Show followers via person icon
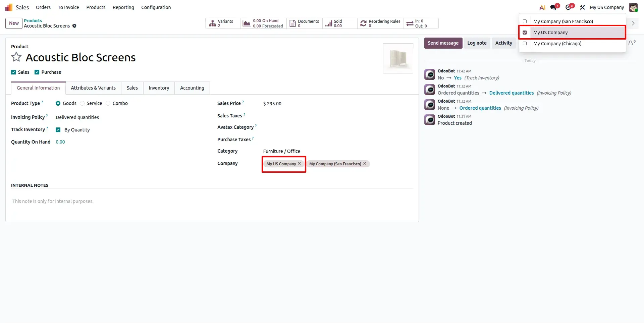The image size is (644, 324). [x=632, y=43]
